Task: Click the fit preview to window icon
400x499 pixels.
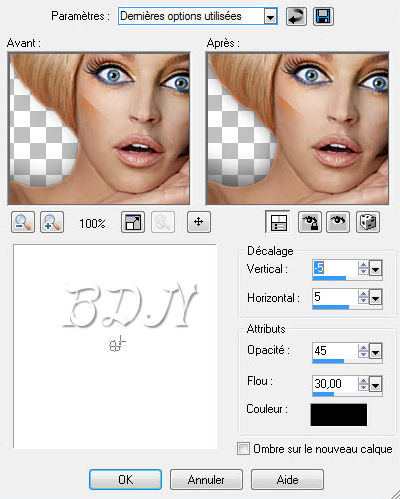Action: point(133,222)
